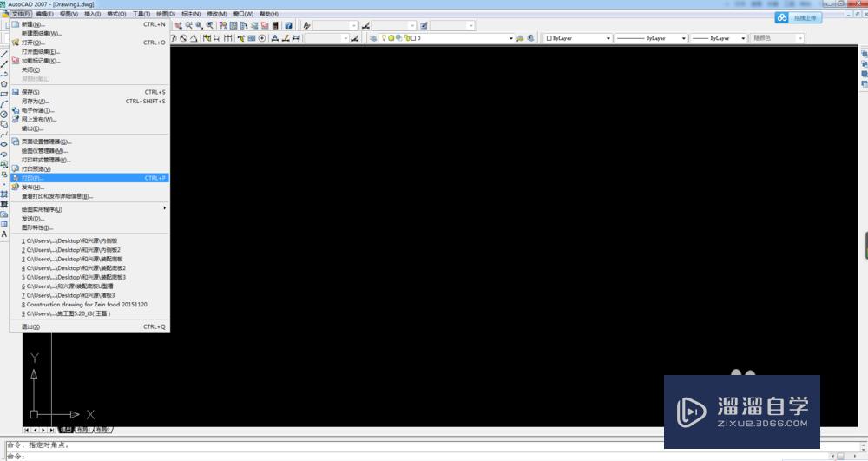868x461 pixels.
Task: Open the 编辑(E) menu
Action: (44, 14)
